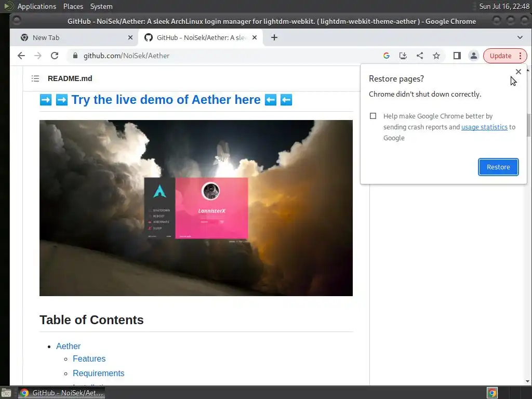Close the GitHub Aether tab

255,37
